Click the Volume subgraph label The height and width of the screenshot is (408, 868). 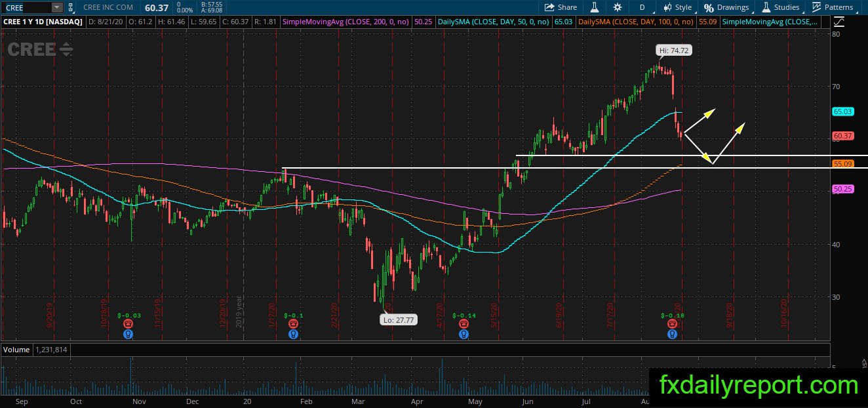point(16,350)
